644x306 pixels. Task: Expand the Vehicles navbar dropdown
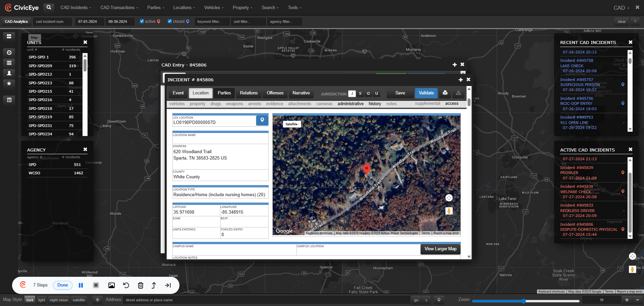[x=214, y=7]
